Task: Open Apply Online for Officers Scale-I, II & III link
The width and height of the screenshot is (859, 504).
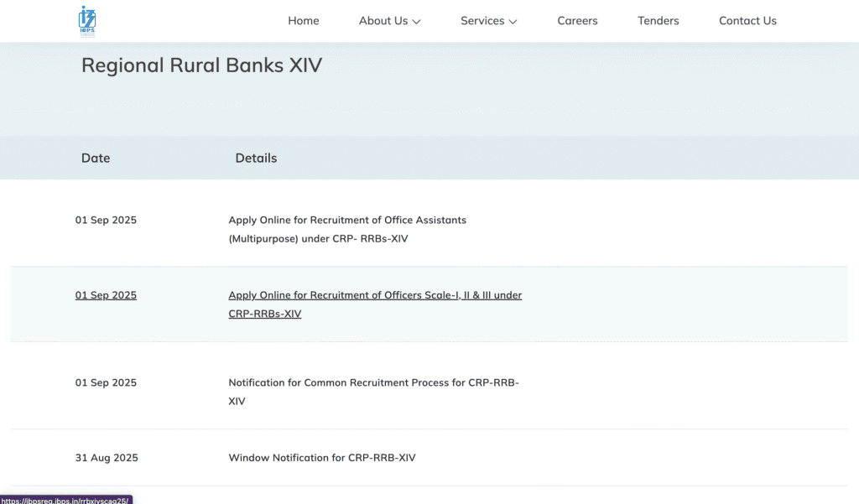Action: (375, 304)
